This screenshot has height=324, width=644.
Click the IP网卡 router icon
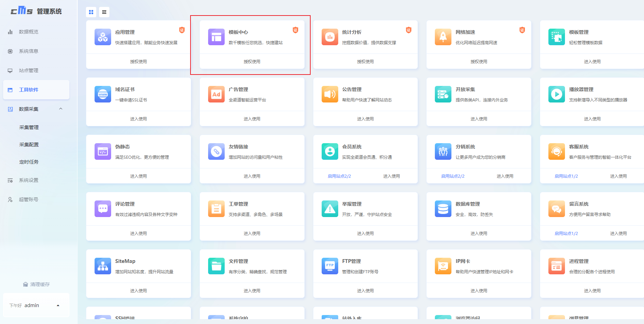pos(443,266)
